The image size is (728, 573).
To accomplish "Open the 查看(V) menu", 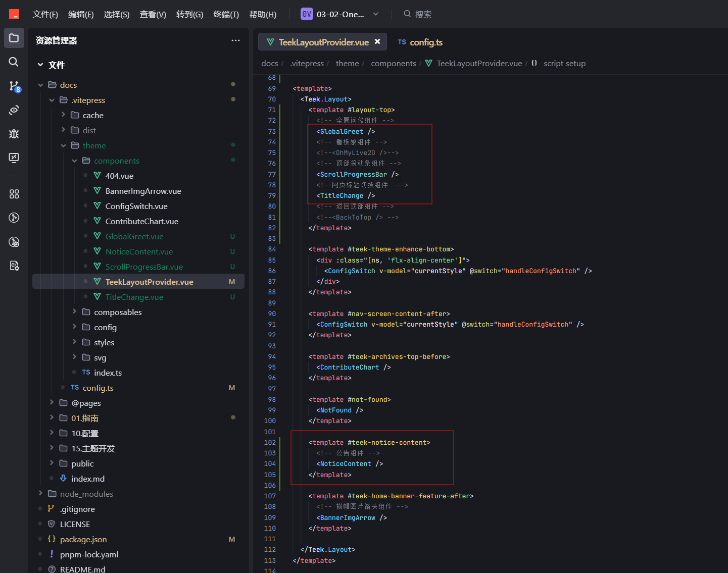I will (153, 14).
